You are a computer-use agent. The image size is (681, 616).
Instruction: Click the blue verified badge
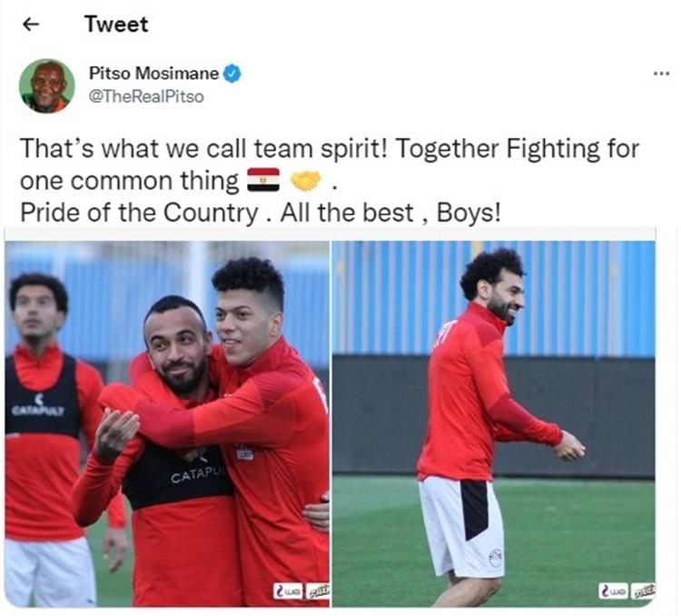click(232, 74)
